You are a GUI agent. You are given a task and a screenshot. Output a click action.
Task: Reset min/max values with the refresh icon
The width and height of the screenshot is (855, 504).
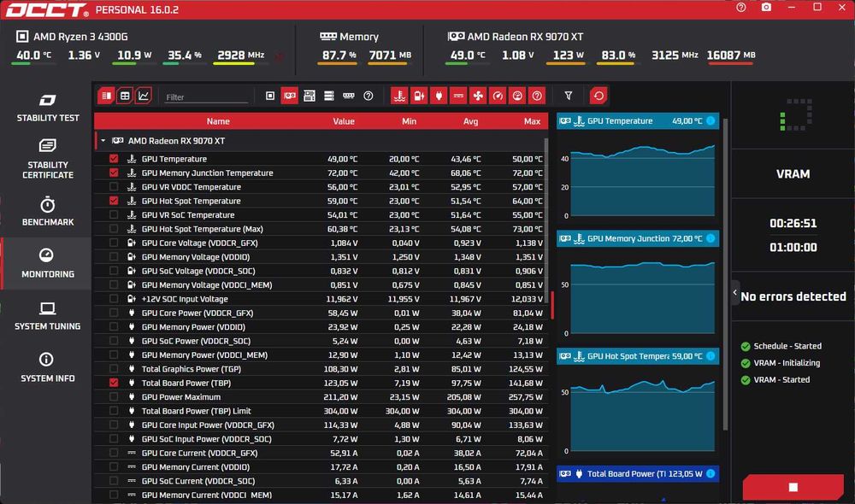point(598,96)
